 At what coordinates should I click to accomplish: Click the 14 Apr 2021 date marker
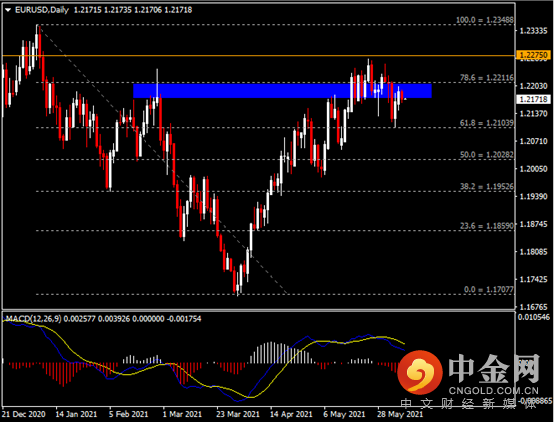[x=291, y=414]
